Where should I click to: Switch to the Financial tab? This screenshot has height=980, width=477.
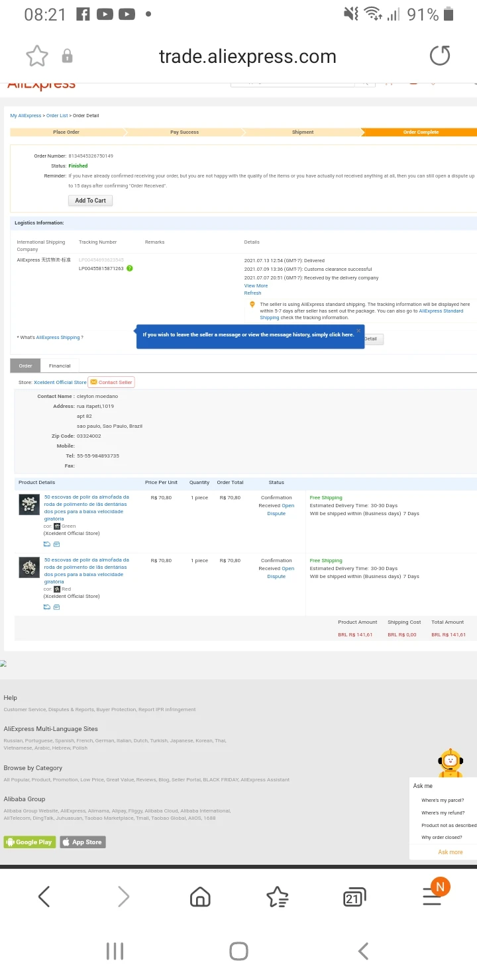tap(60, 366)
